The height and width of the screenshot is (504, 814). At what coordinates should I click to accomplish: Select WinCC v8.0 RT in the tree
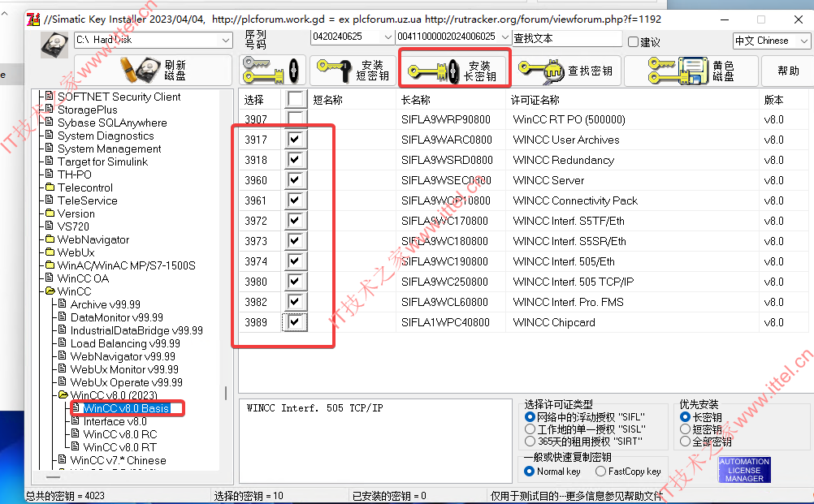pos(119,447)
